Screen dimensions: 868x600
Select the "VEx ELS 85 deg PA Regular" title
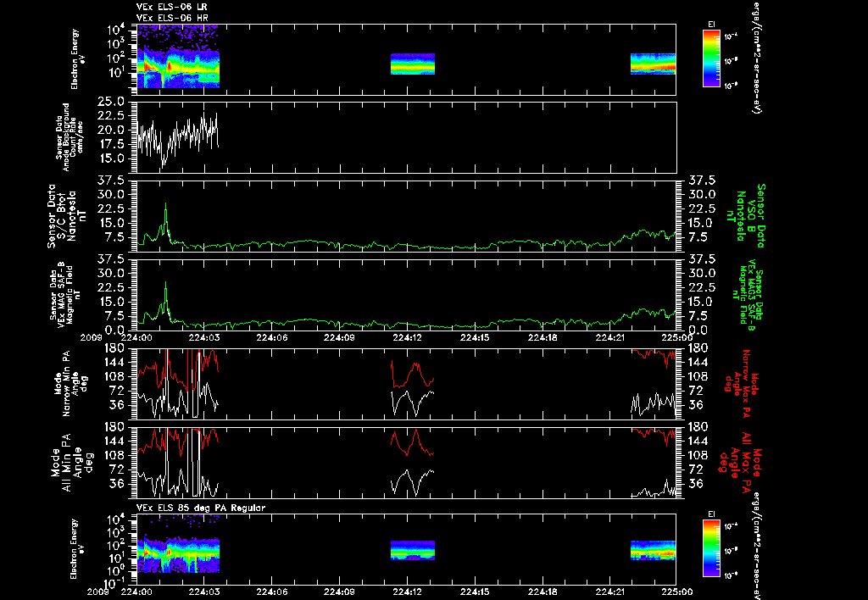[201, 508]
